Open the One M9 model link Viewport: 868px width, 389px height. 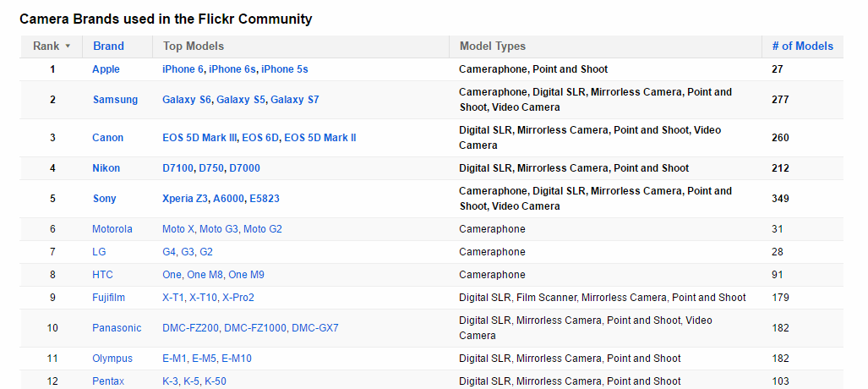pos(246,274)
